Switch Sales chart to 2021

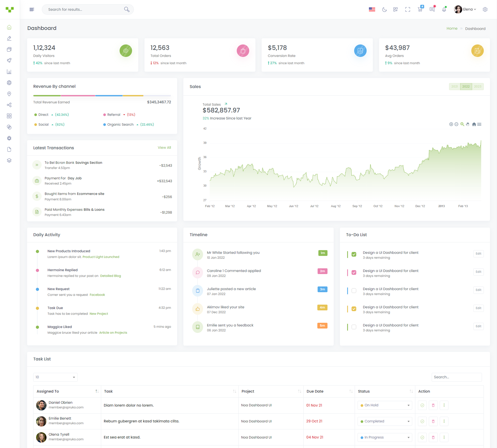455,87
